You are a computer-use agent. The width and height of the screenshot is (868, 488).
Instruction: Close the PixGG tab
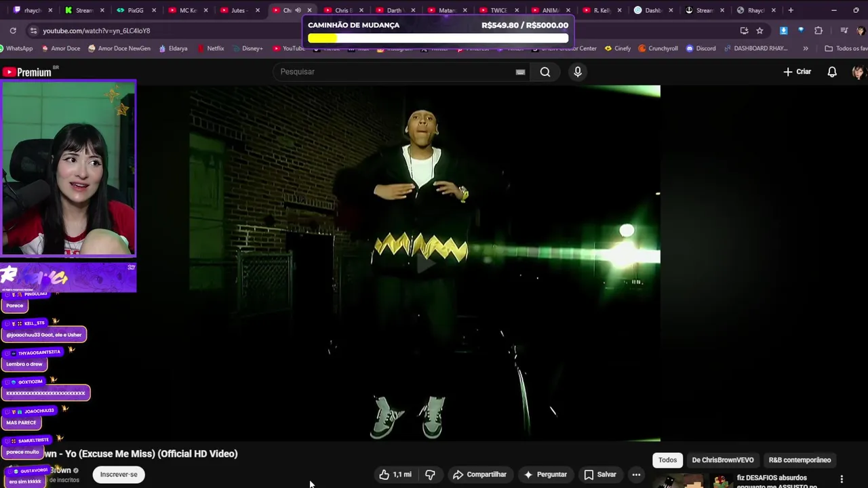click(x=154, y=10)
